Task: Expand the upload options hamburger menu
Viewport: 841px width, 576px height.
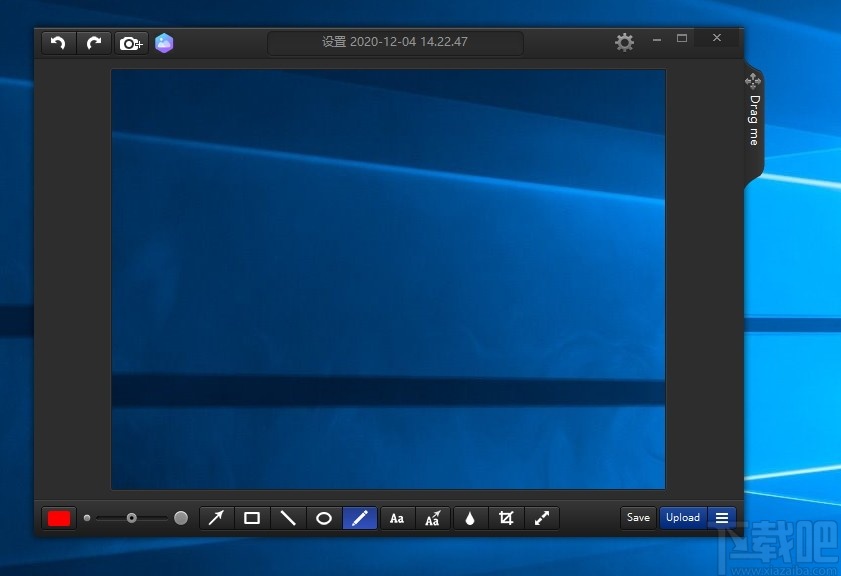Action: [722, 518]
